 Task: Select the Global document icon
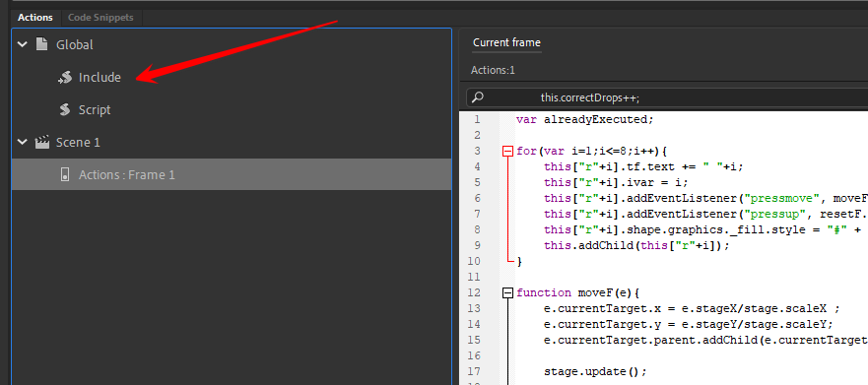(41, 44)
